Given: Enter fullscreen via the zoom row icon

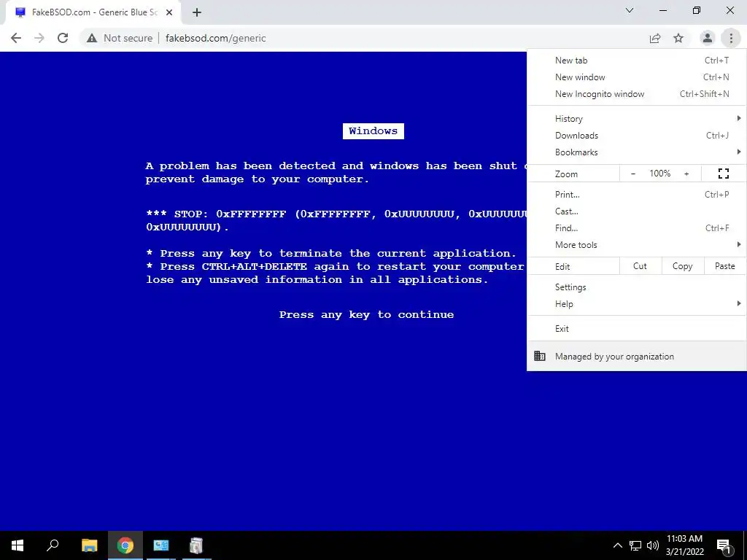Looking at the screenshot, I should tap(723, 174).
